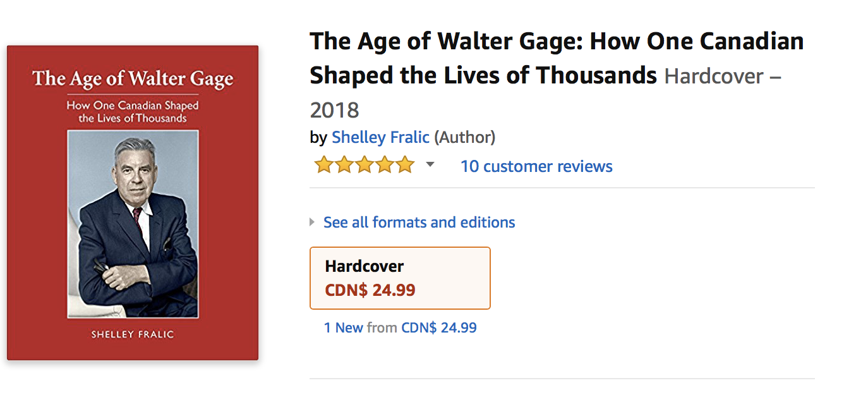This screenshot has width=868, height=397.
Task: Expand See all formats and editions
Action: pos(419,222)
